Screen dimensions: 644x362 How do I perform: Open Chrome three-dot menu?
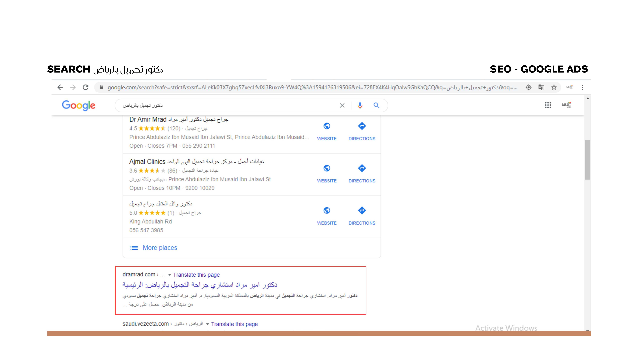coord(583,87)
